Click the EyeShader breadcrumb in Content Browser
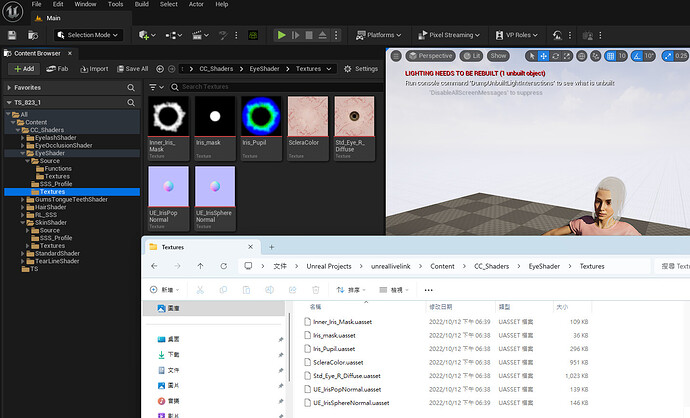 [x=264, y=69]
